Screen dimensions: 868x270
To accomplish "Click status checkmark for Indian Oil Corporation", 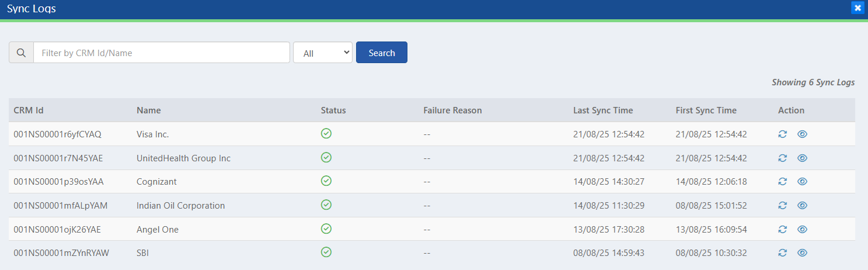I will pos(326,205).
